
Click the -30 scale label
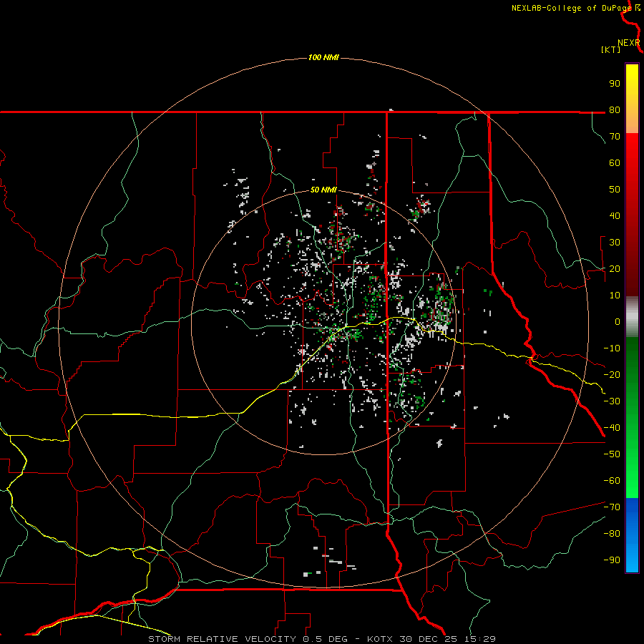click(612, 401)
